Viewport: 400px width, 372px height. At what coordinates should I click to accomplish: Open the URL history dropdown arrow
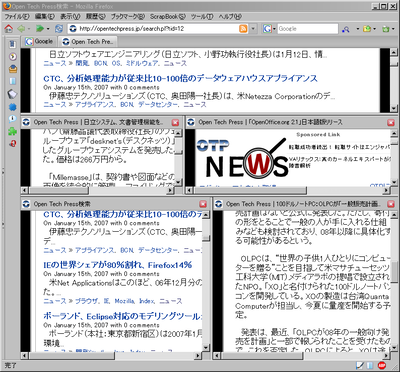(253, 29)
